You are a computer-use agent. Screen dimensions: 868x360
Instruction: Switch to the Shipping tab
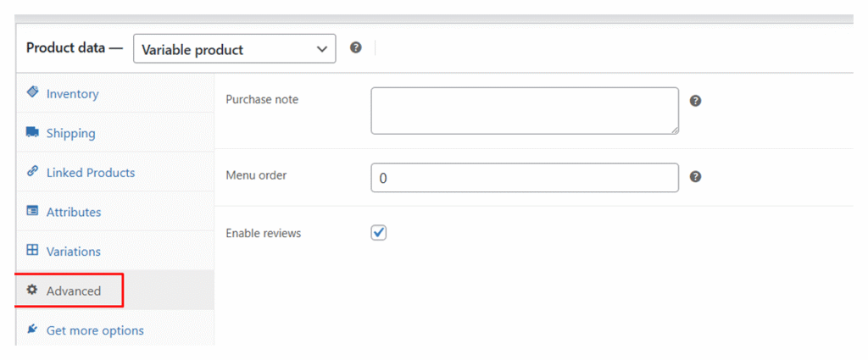[x=71, y=133]
